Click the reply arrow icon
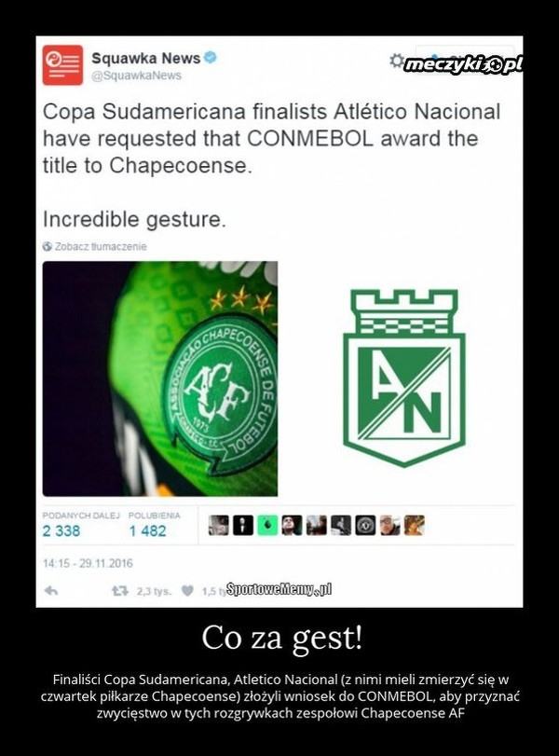Viewport: 559px width, 756px height. click(x=51, y=591)
